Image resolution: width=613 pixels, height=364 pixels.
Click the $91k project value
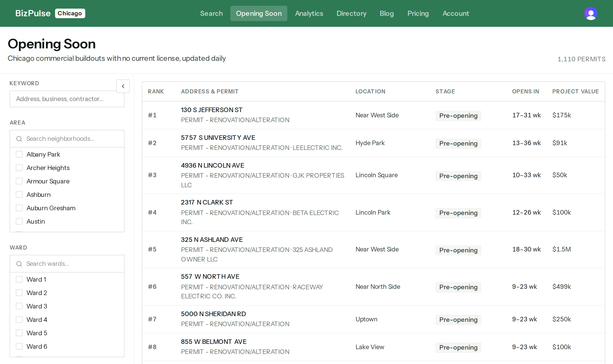pyautogui.click(x=560, y=143)
